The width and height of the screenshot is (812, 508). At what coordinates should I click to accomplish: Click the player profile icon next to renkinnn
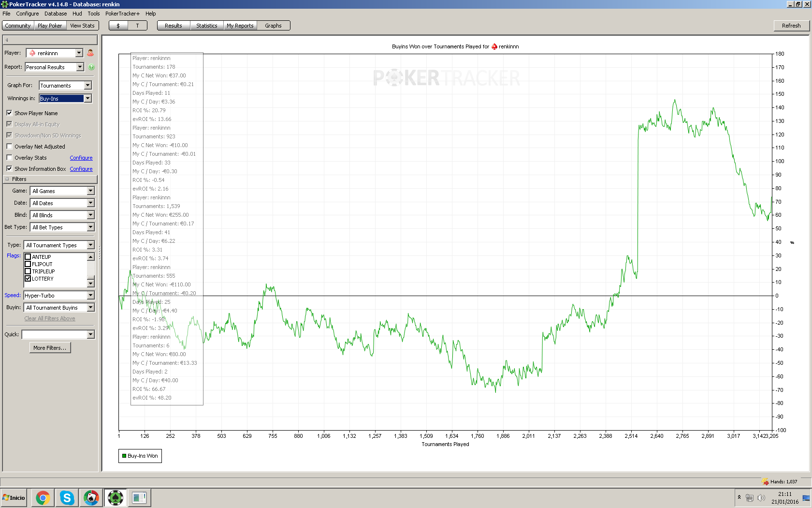coord(90,53)
